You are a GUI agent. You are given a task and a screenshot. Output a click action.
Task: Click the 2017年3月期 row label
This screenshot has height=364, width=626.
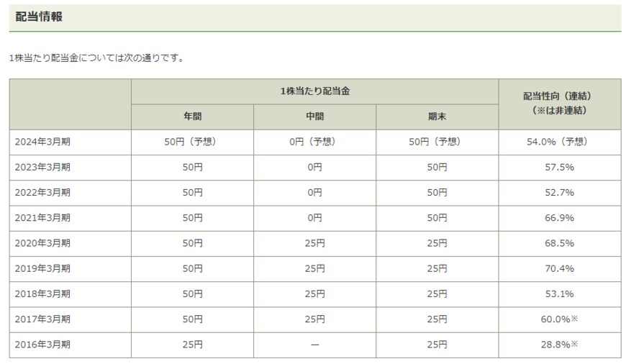pos(42,319)
